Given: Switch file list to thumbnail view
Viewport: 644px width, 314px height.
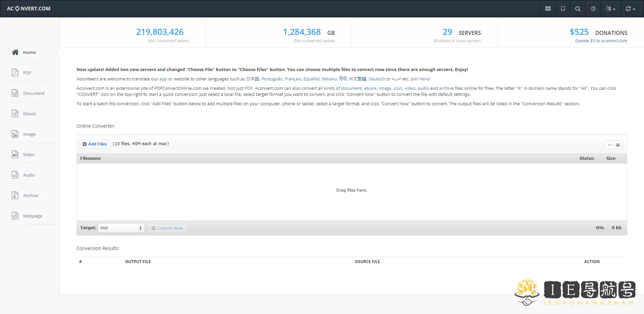Looking at the screenshot, I should [618, 145].
